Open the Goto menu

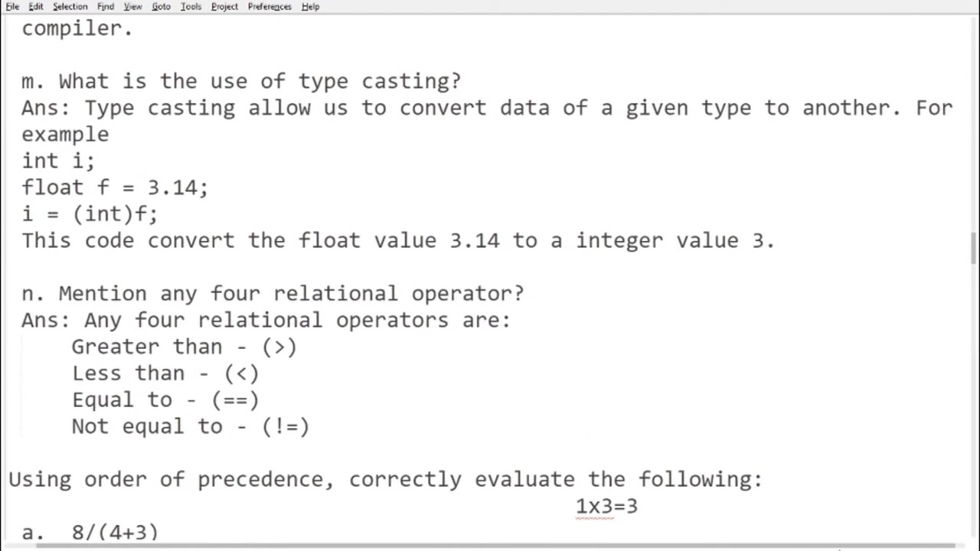tap(161, 6)
